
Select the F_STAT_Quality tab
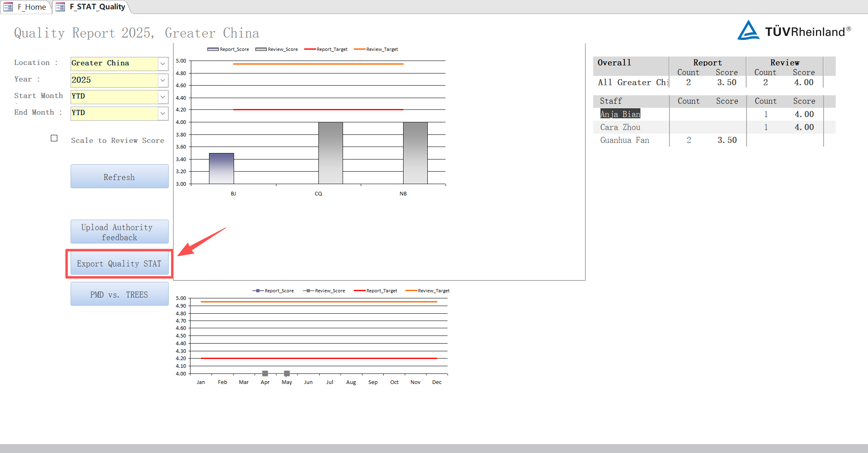pos(97,7)
